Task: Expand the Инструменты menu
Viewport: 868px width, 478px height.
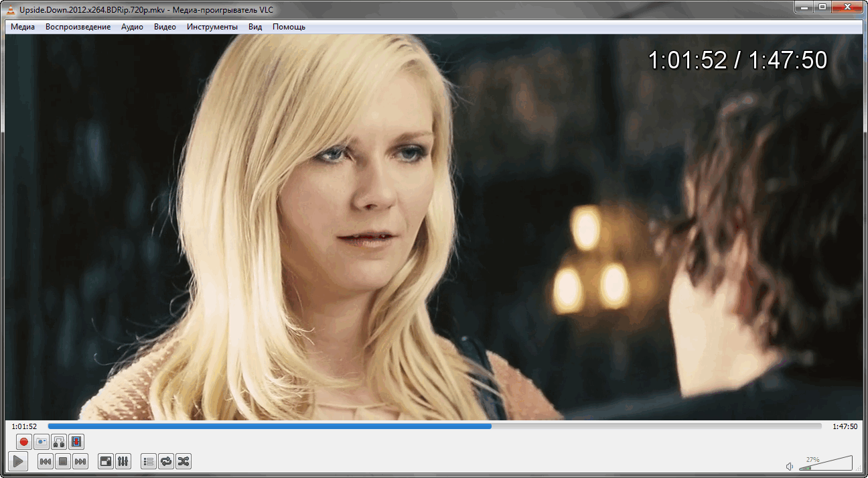Action: [x=212, y=27]
